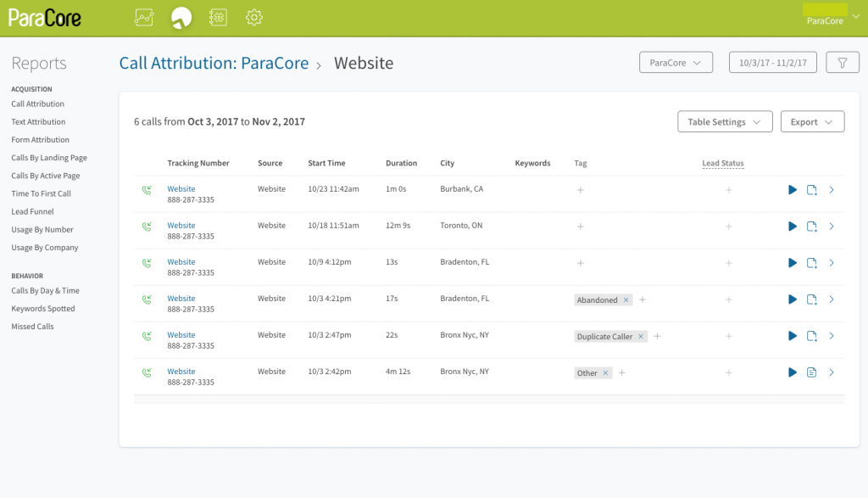Add another tag beside Duplicate Caller tag

click(x=657, y=336)
